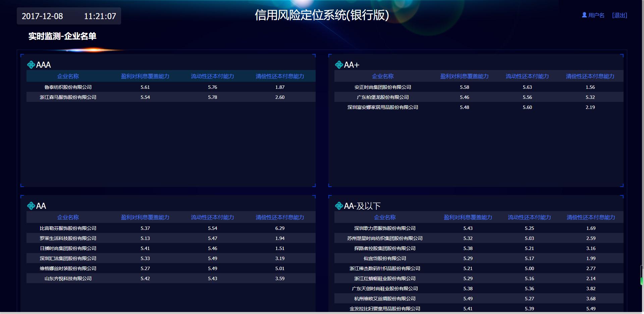The image size is (644, 314).
Task: Select 苏州楚星时尚纺织集团股份有限公司 row
Action: 479,238
